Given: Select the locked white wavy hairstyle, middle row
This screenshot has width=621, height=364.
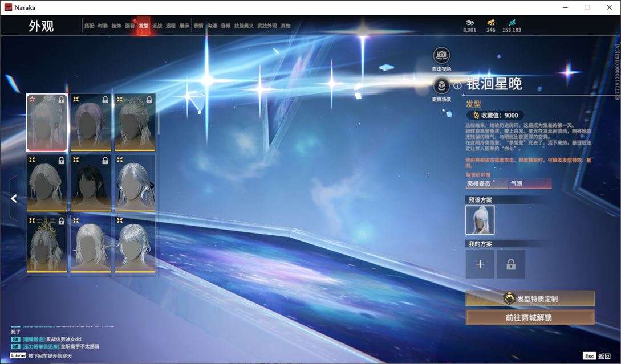Looking at the screenshot, I should coord(47,183).
